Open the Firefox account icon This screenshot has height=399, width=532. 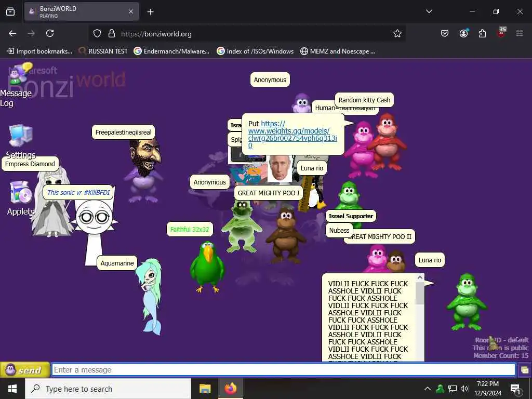pyautogui.click(x=463, y=33)
